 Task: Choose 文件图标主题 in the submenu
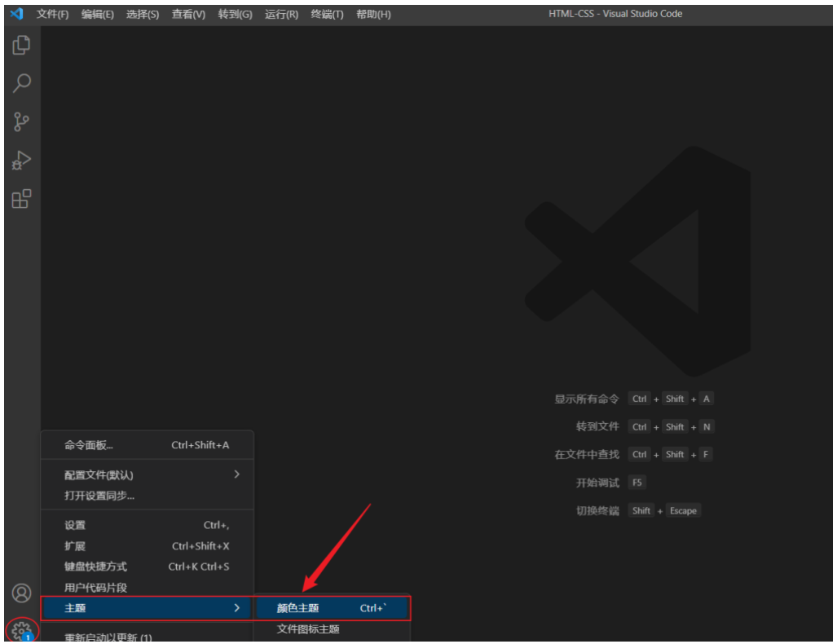click(333, 629)
